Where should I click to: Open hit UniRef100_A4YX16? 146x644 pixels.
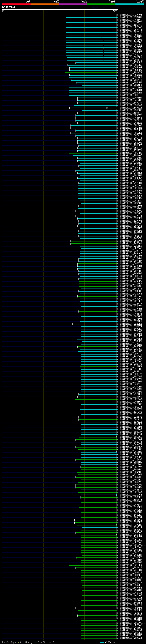click(131, 567)
